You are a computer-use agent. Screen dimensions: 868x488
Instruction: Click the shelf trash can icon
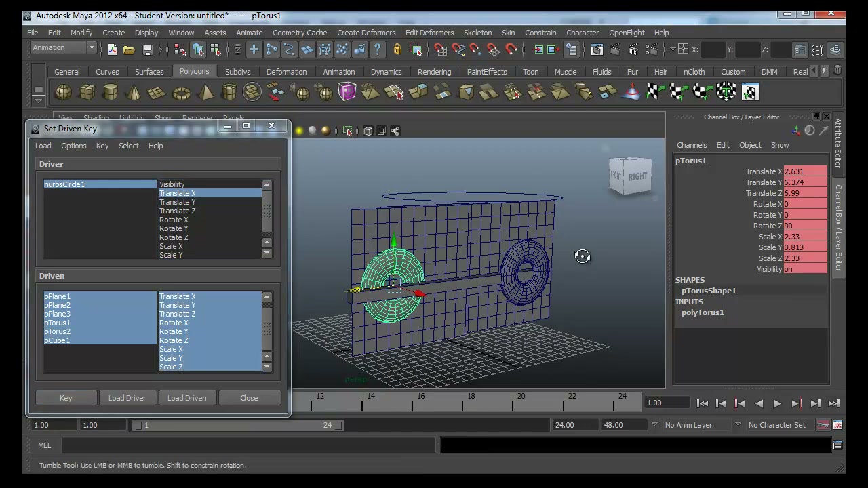tap(837, 70)
